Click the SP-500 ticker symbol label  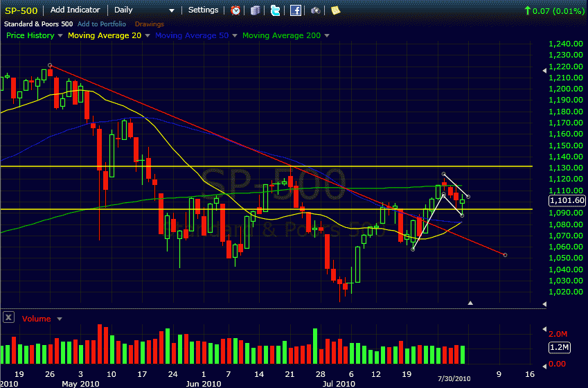[x=21, y=10]
